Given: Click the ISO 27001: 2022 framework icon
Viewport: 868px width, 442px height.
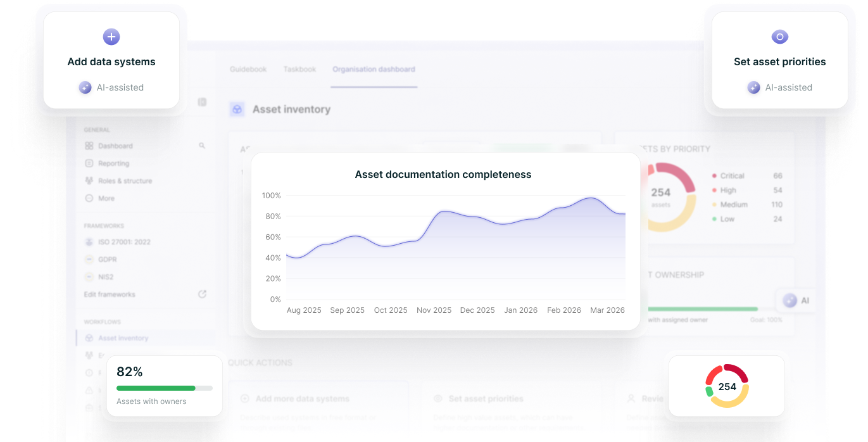Looking at the screenshot, I should [x=89, y=242].
